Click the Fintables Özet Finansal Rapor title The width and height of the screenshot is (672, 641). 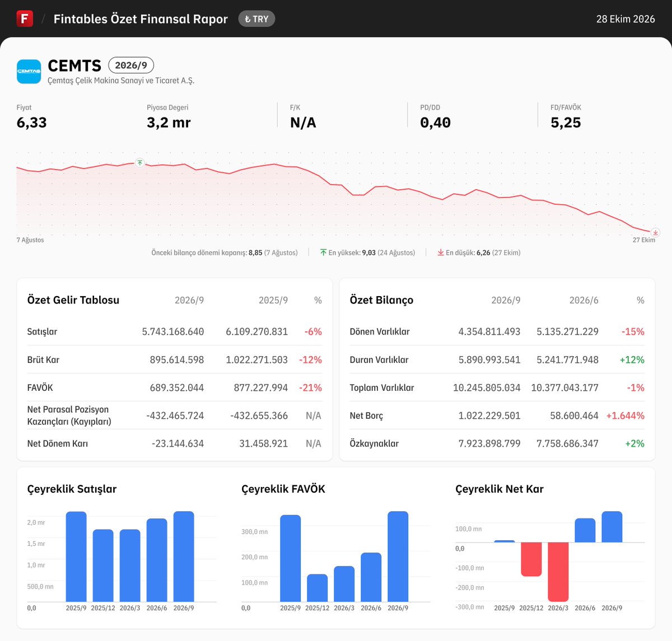click(141, 19)
